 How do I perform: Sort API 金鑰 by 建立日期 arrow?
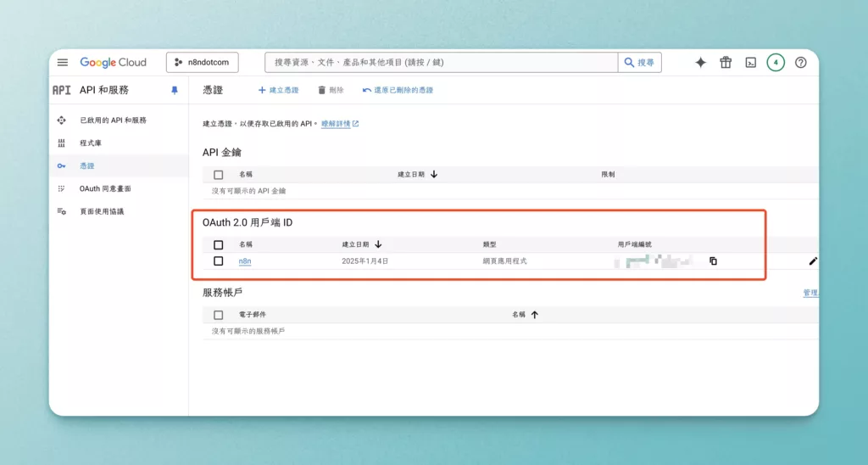pyautogui.click(x=434, y=174)
